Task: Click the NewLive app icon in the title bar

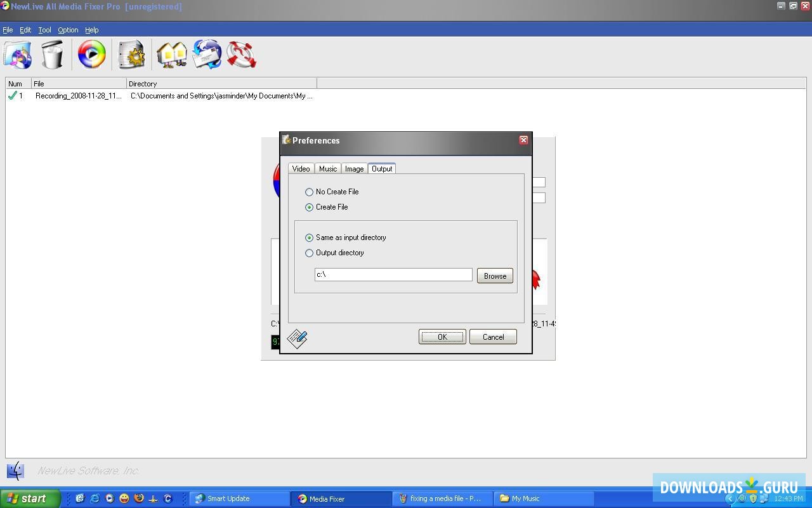Action: 5,6
